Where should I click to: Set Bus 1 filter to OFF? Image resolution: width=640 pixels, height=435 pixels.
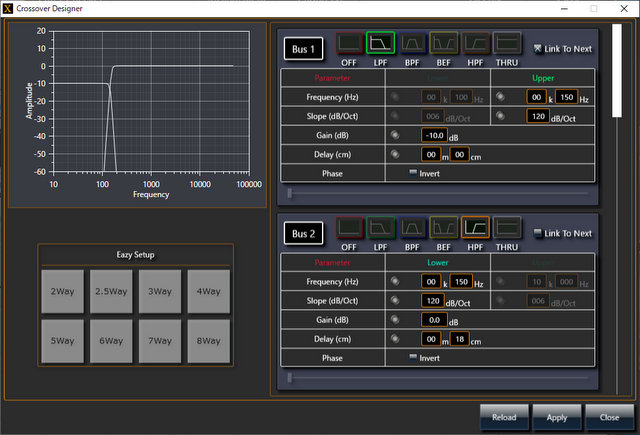point(349,43)
